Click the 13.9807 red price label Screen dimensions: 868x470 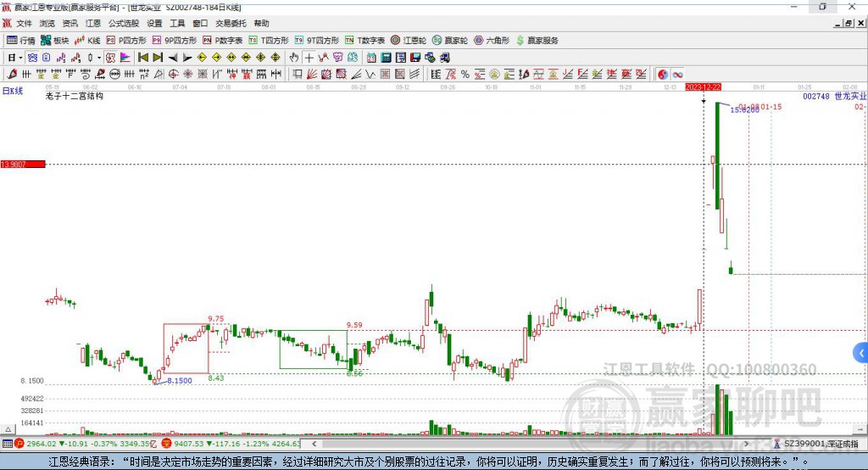point(23,164)
